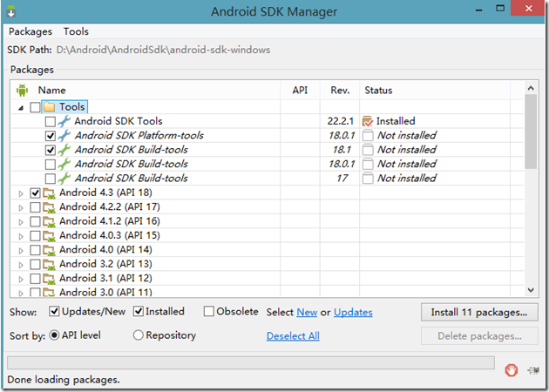Click the Delete packages button
Image resolution: width=549 pixels, height=392 pixels.
479,336
